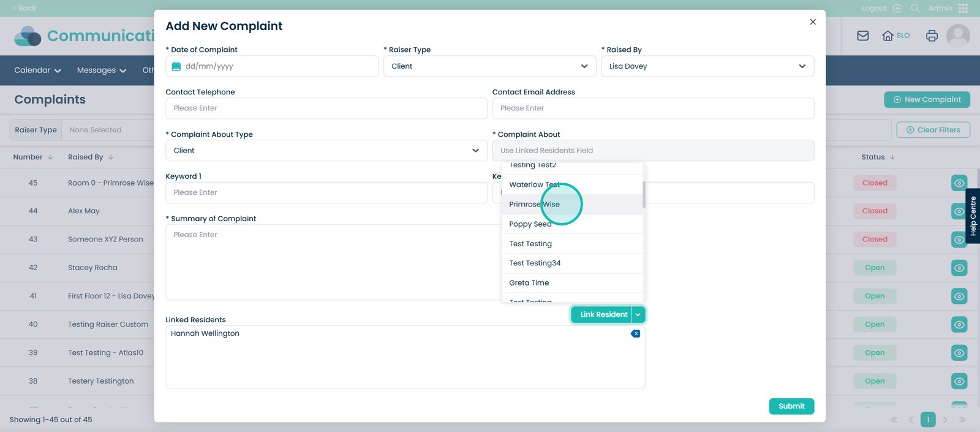
Task: Expand the Raiser Type dropdown
Action: pos(489,66)
